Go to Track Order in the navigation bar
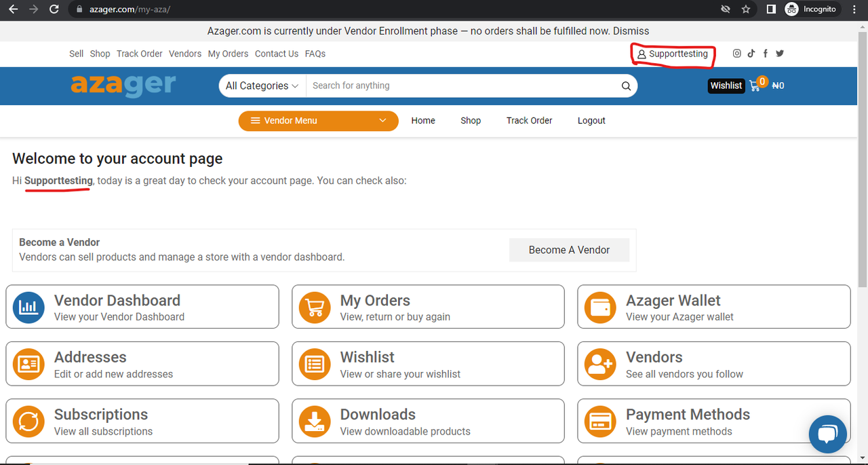 [x=530, y=120]
